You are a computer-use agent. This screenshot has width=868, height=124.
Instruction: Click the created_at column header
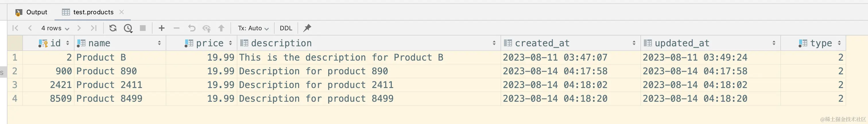point(542,43)
